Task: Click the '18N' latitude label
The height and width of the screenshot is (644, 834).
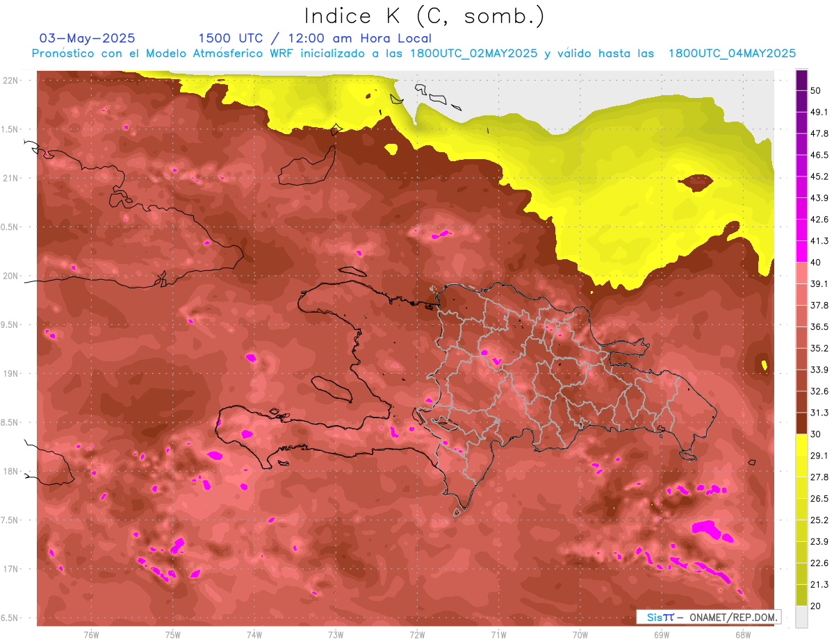Action: click(x=10, y=472)
